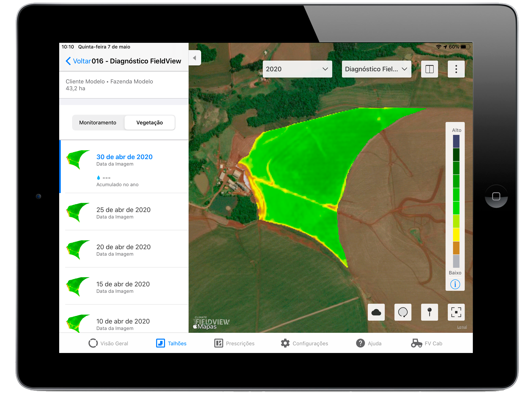Screen dimensions: 532x397
Task: Tap the battery indicator in status bar
Action: coord(465,47)
